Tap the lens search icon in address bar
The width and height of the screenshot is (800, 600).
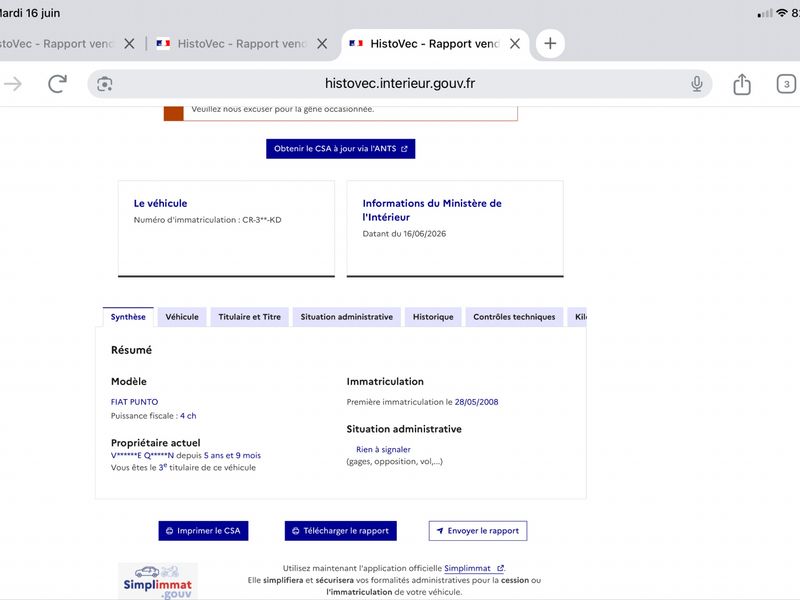tap(105, 84)
